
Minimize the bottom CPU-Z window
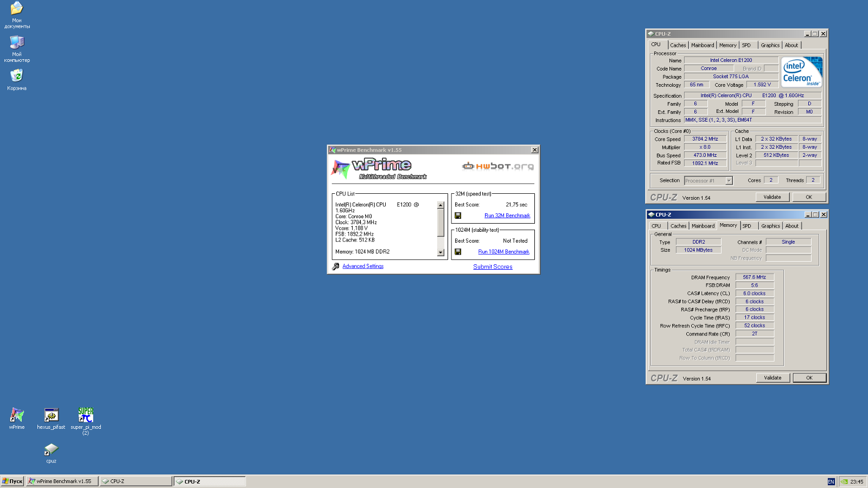808,214
